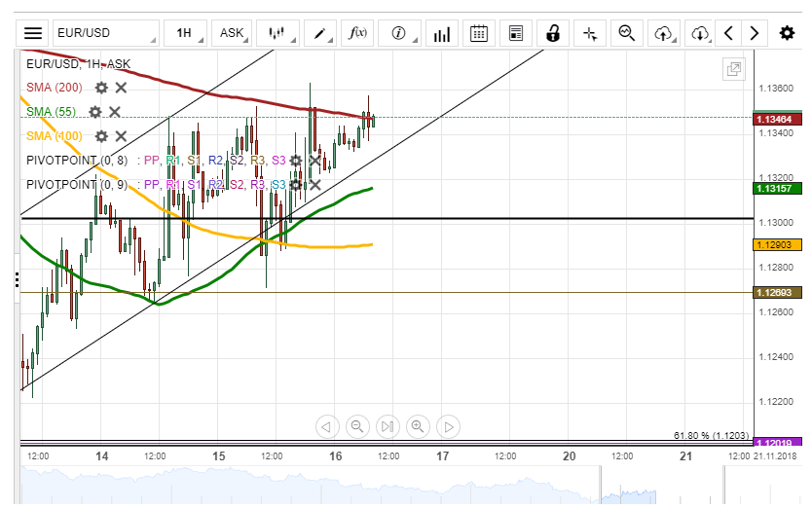Open the f(x) indicators menu
This screenshot has width=812, height=509.
pos(357,34)
